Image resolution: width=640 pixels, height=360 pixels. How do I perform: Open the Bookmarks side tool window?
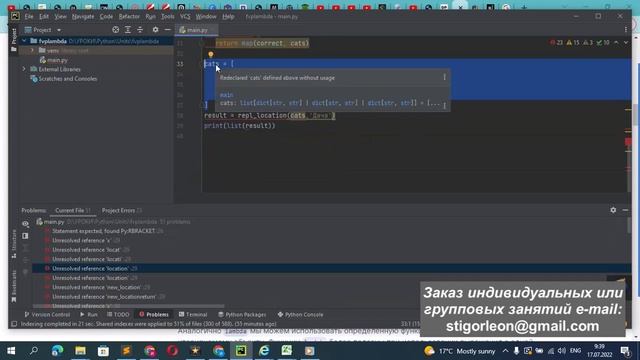point(14,286)
